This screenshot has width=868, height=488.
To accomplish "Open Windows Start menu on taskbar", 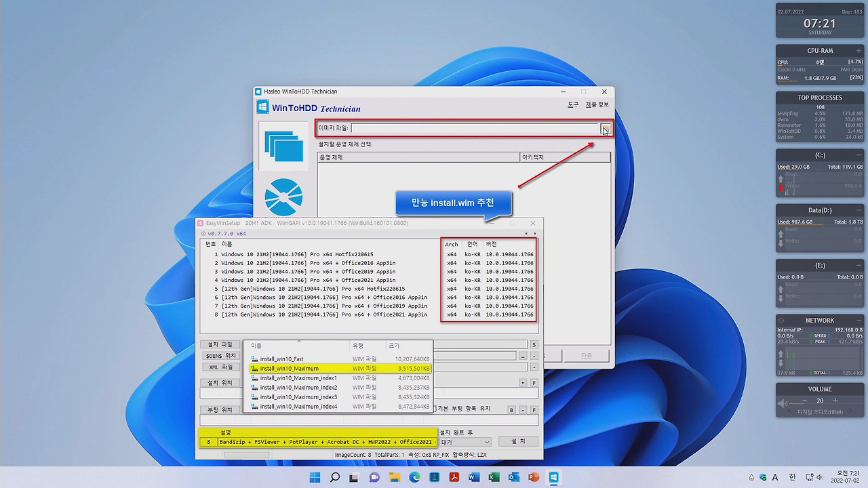I will click(315, 477).
